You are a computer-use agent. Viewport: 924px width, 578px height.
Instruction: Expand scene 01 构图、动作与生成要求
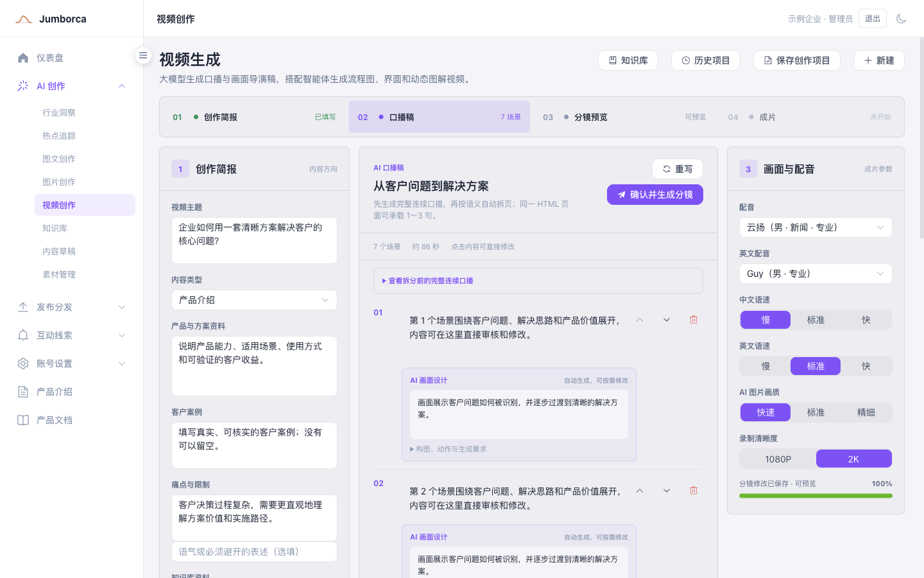pos(448,449)
